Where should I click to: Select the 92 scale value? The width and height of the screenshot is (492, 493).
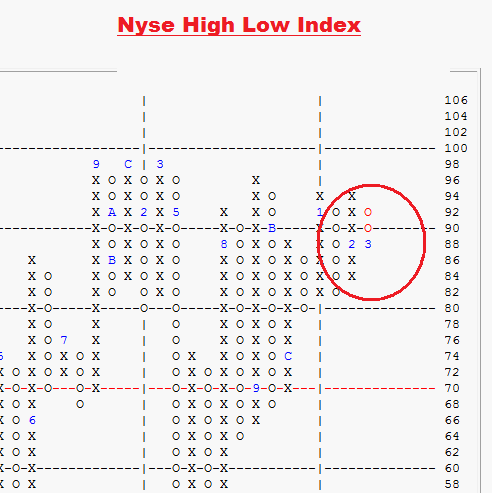(452, 212)
